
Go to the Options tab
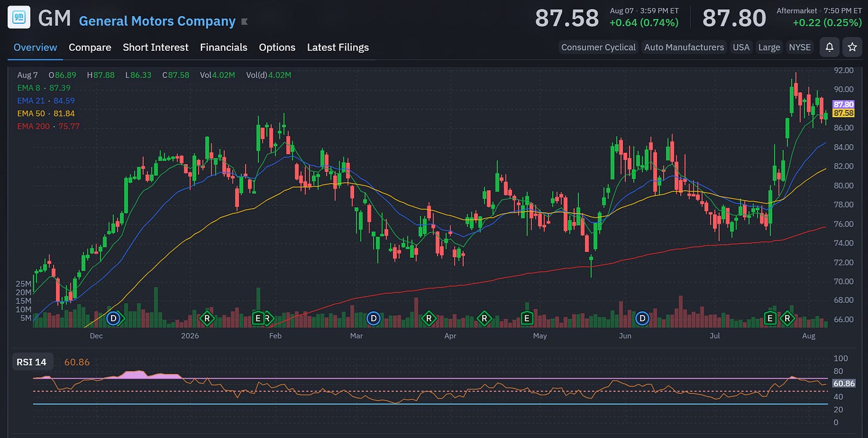pos(277,47)
